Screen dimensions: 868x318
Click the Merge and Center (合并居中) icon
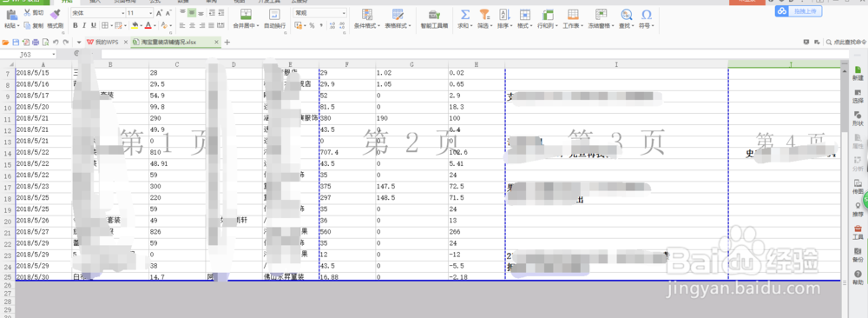246,14
